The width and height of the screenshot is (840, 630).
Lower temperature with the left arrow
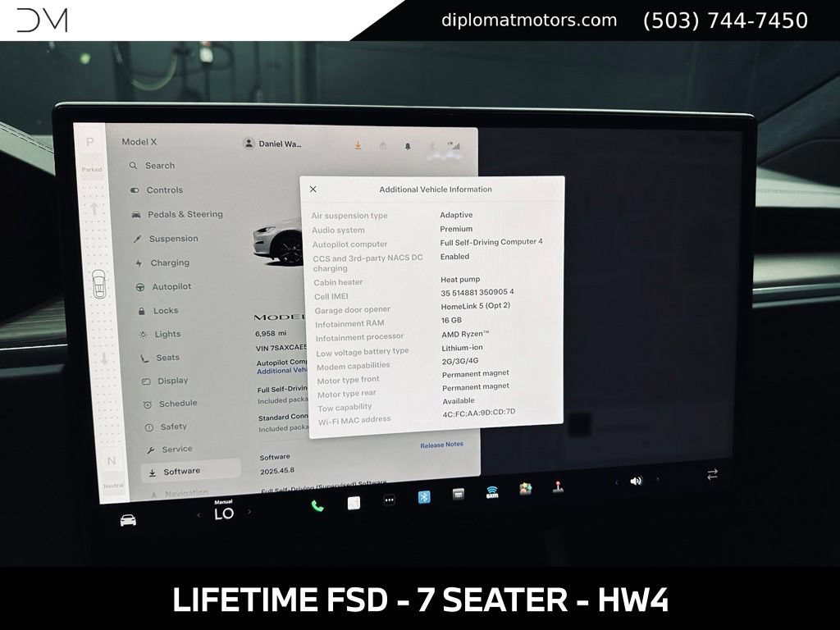(x=199, y=515)
